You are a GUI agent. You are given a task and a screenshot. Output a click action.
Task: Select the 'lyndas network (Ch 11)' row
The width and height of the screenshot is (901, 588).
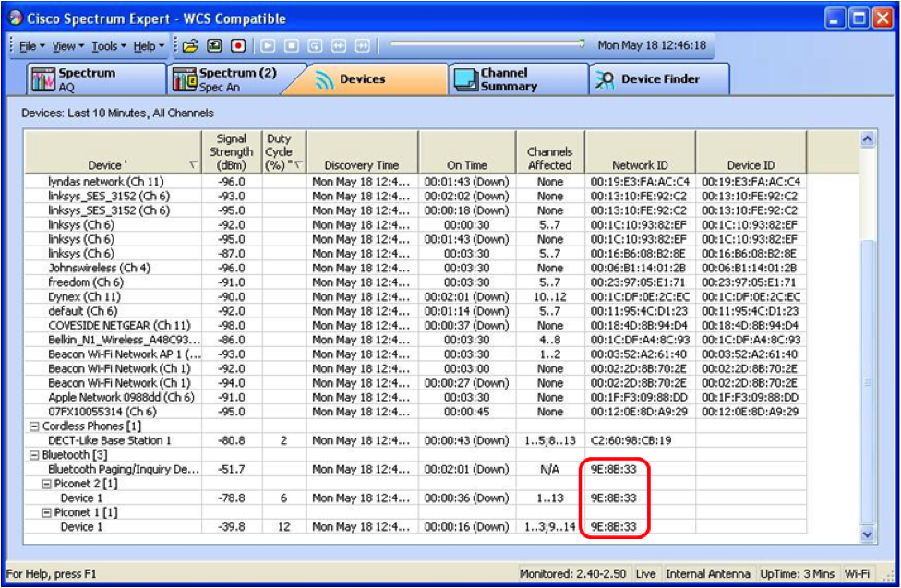coord(414,182)
